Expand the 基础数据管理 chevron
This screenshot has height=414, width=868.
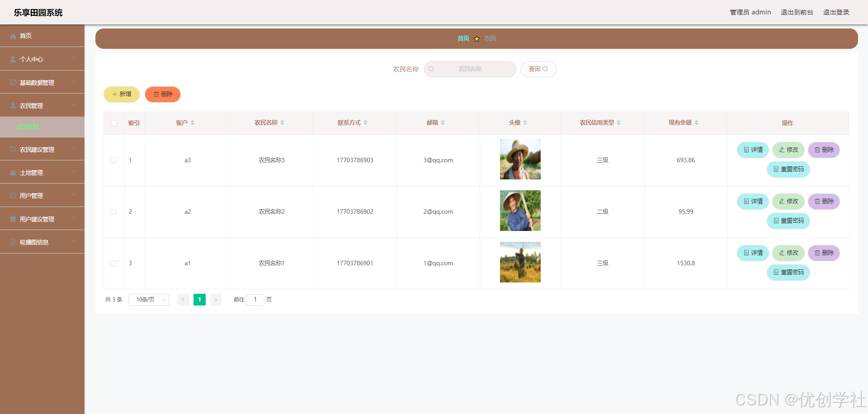click(x=74, y=82)
